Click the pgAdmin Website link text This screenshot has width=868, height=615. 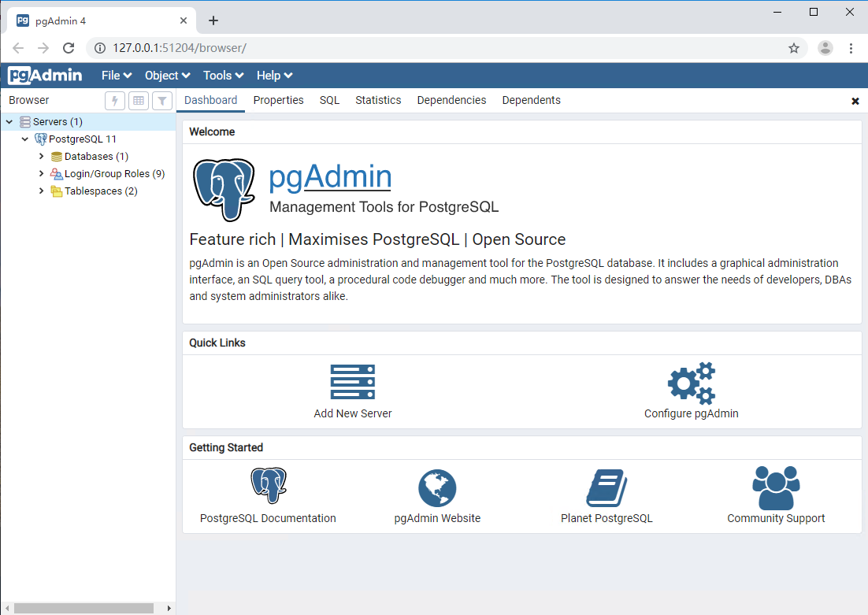click(437, 518)
